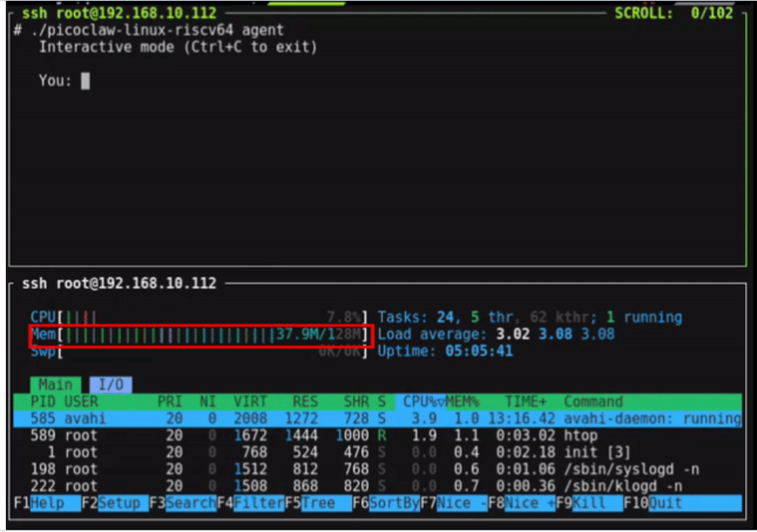This screenshot has height=532, width=757.
Task: Switch to the I/O tab in htop
Action: tap(111, 384)
